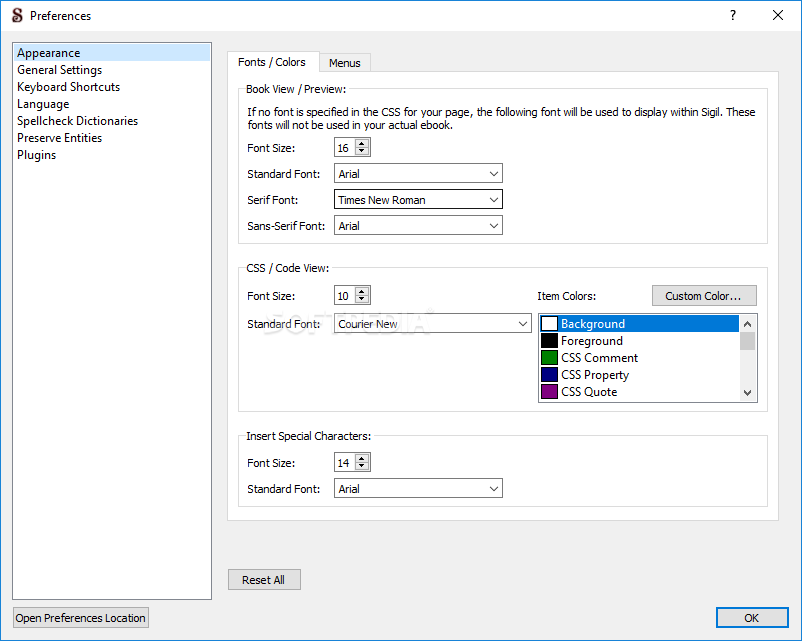Image resolution: width=802 pixels, height=641 pixels.
Task: Open Spellcheck Dictionaries category
Action: click(112, 120)
